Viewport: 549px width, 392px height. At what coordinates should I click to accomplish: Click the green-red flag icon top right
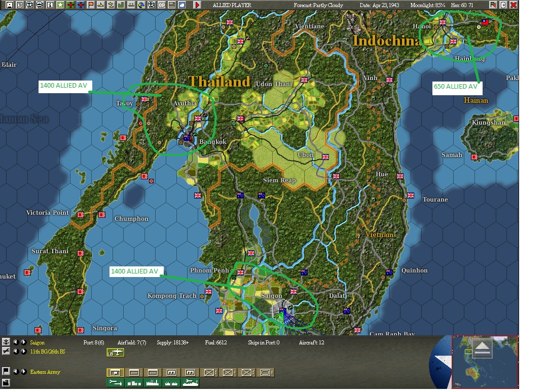(x=493, y=5)
